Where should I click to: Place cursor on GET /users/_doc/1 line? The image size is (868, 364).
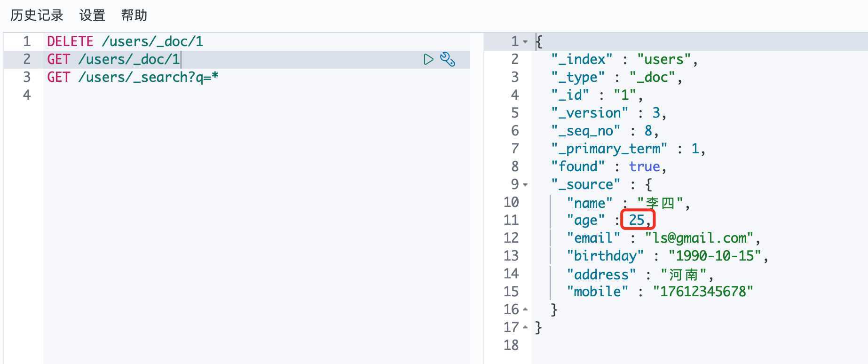click(x=113, y=59)
